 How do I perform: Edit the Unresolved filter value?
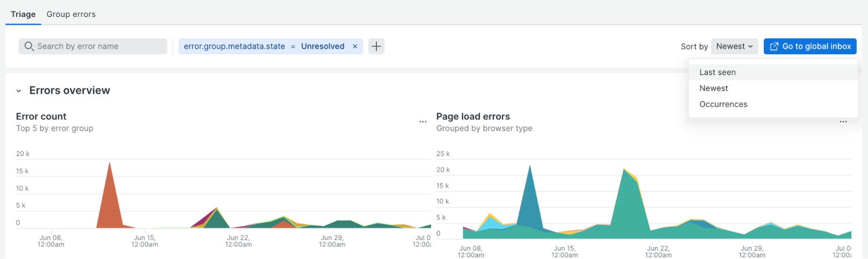click(323, 46)
